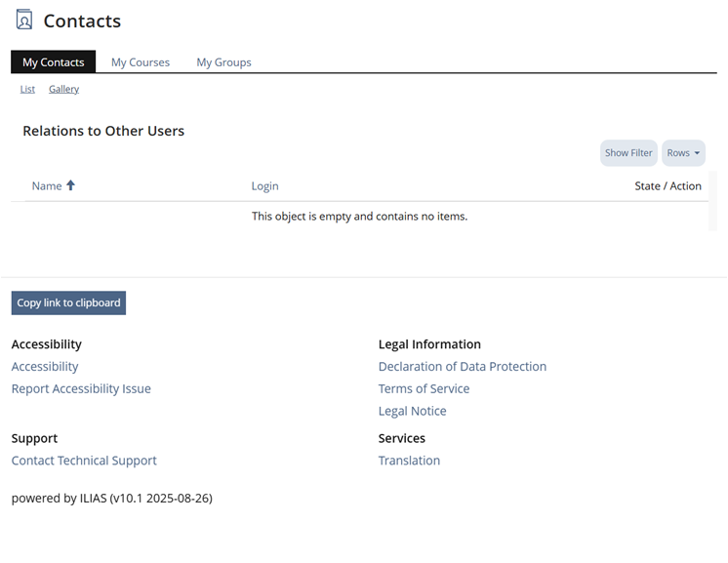Open Declaration of Data Protection

tap(463, 367)
